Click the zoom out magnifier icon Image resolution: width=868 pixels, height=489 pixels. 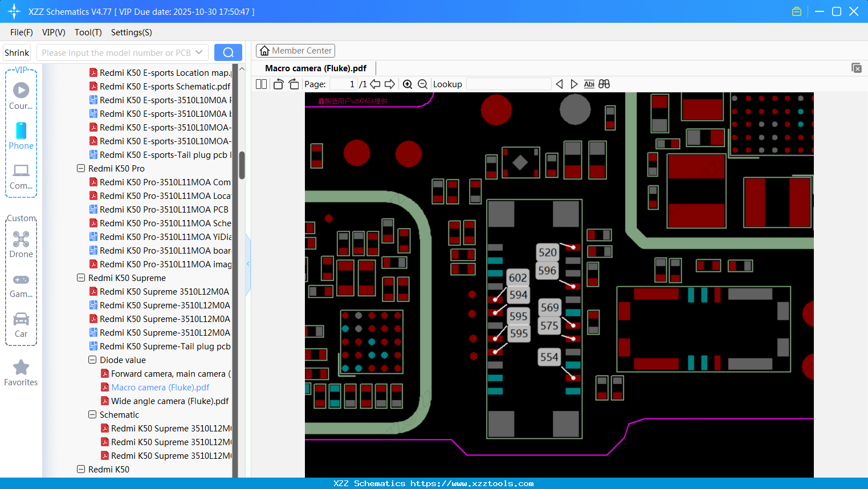(422, 84)
